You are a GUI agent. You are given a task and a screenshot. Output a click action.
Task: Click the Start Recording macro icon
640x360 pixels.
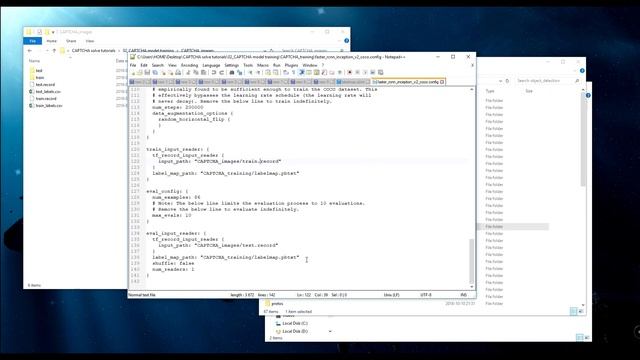click(x=349, y=72)
